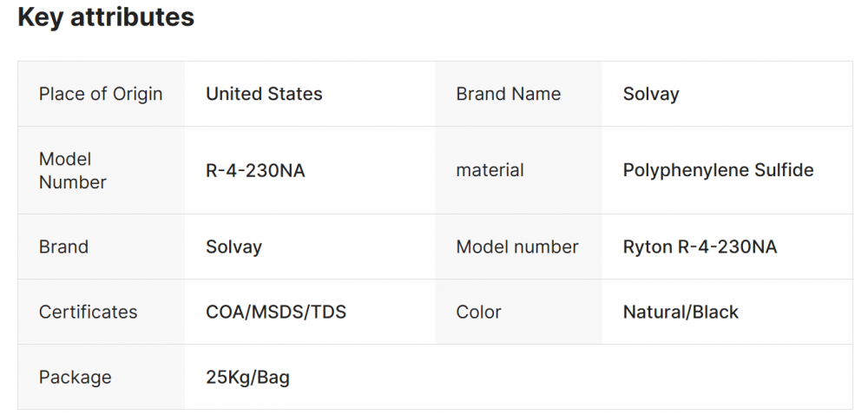The height and width of the screenshot is (415, 868).
Task: Click the Key attributes heading
Action: point(106,17)
